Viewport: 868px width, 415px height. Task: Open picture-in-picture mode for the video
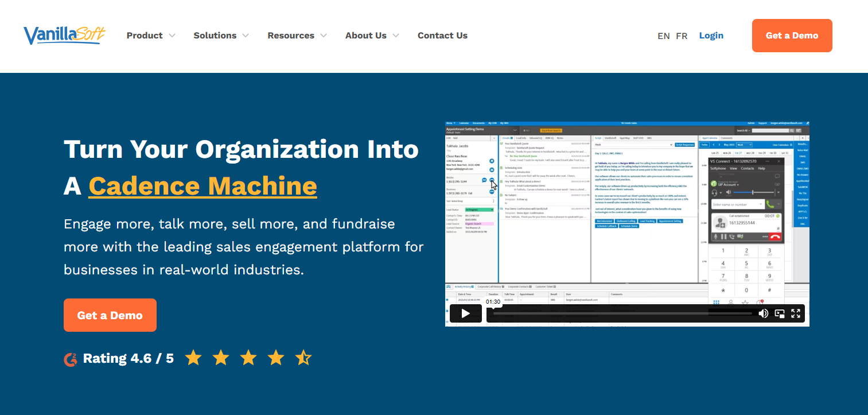point(780,313)
